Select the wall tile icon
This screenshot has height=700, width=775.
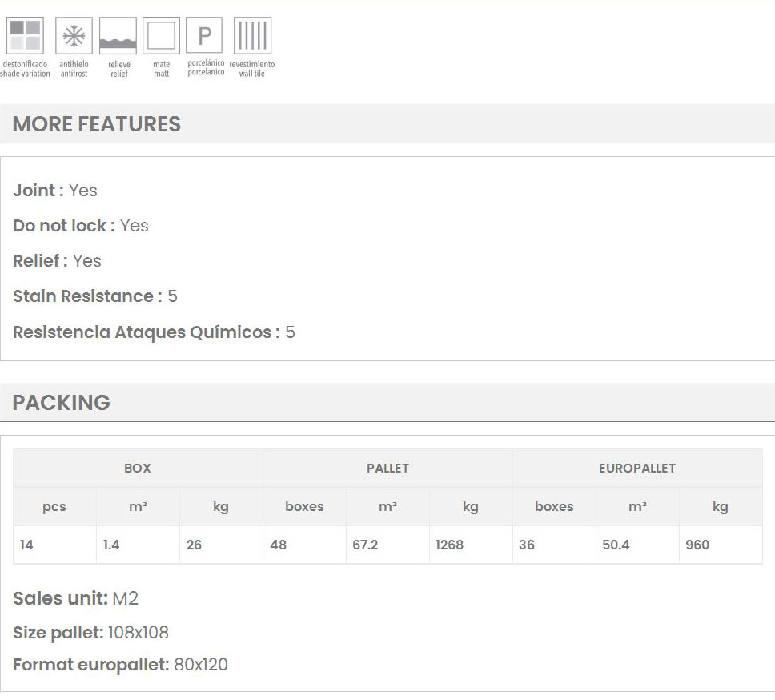coord(252,36)
